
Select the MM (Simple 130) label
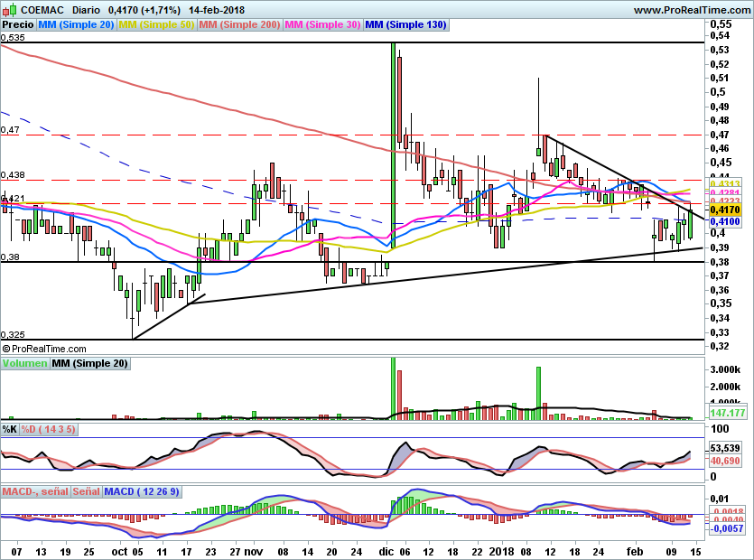coord(405,25)
